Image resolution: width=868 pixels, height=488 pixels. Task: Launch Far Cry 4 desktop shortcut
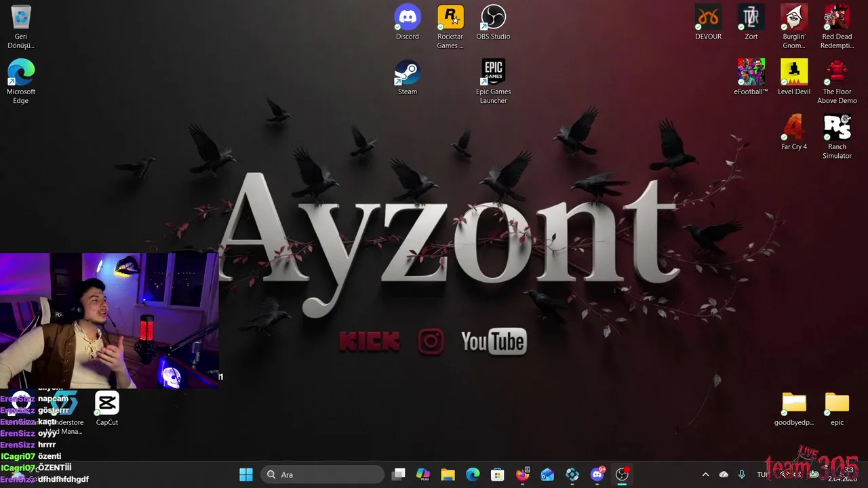[x=794, y=132]
